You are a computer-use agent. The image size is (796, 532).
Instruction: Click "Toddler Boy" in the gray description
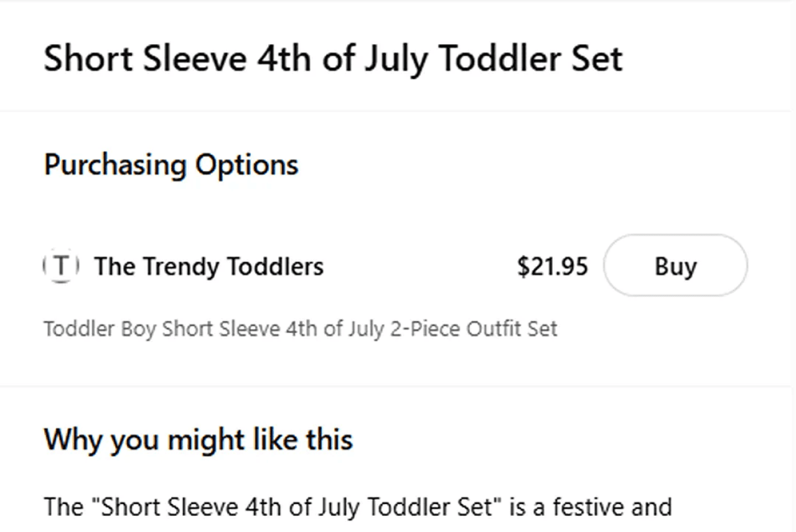[x=101, y=328]
